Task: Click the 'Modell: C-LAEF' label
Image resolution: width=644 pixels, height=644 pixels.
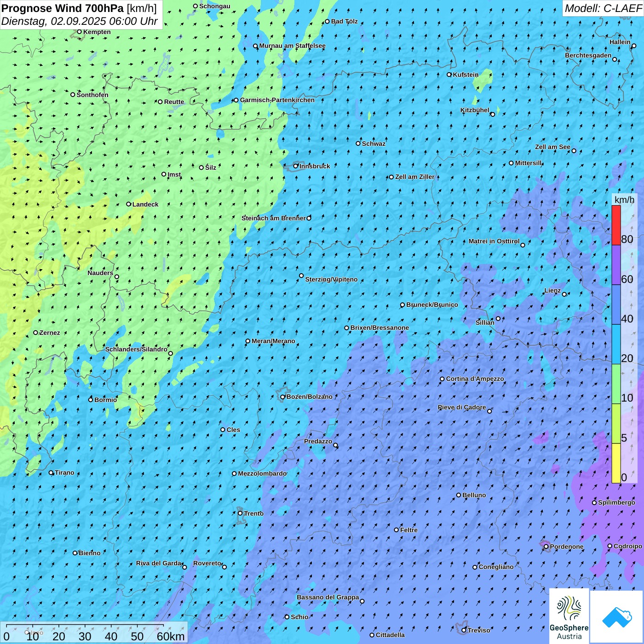Action: coord(603,8)
